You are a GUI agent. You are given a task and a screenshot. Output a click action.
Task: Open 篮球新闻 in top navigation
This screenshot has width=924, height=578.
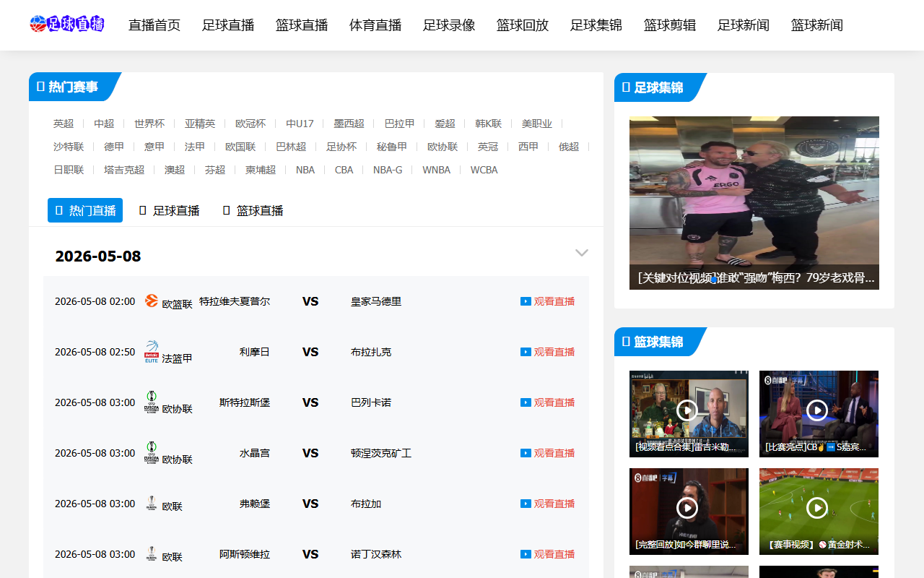click(817, 25)
